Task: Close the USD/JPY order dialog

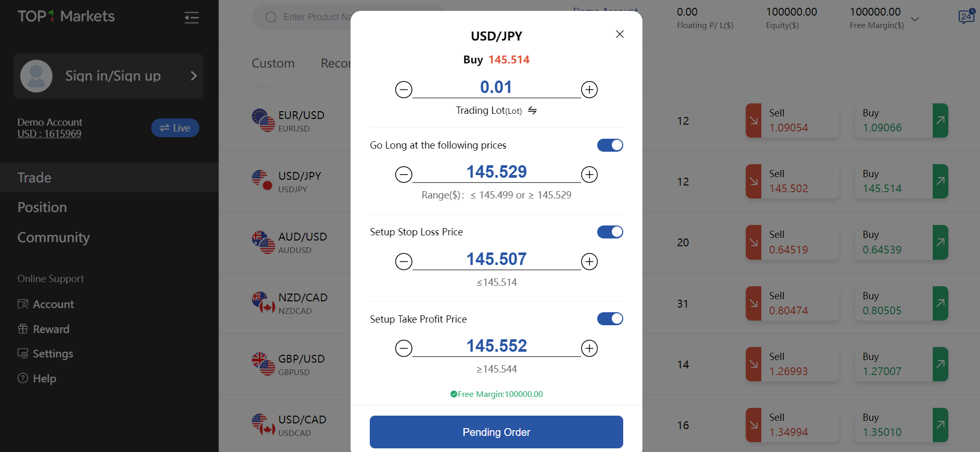Action: point(620,34)
